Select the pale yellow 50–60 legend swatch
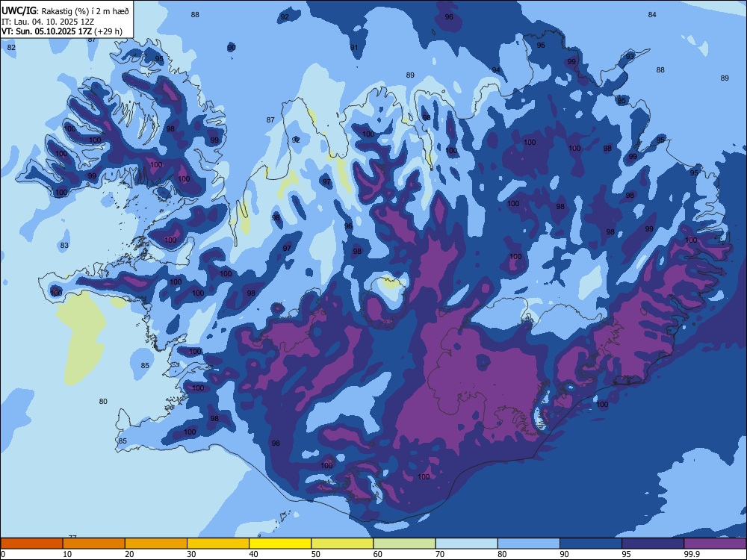This screenshot has width=747, height=560. pos(342,544)
